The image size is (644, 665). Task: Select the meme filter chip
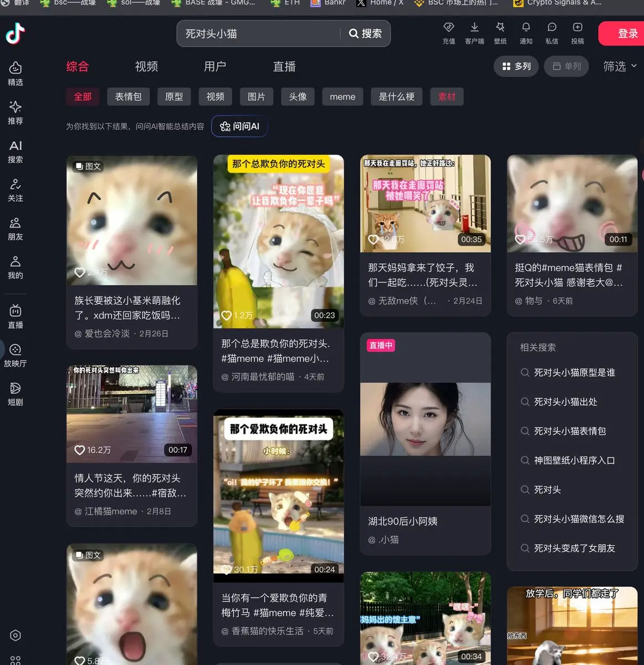pos(343,96)
